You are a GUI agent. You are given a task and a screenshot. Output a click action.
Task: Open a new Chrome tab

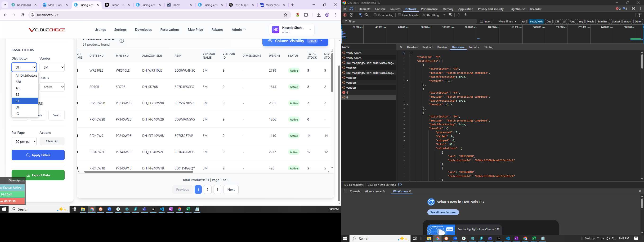pos(292,5)
